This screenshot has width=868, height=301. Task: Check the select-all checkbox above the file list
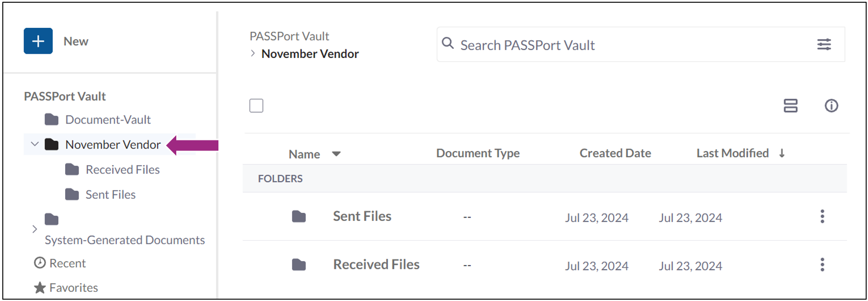click(256, 105)
